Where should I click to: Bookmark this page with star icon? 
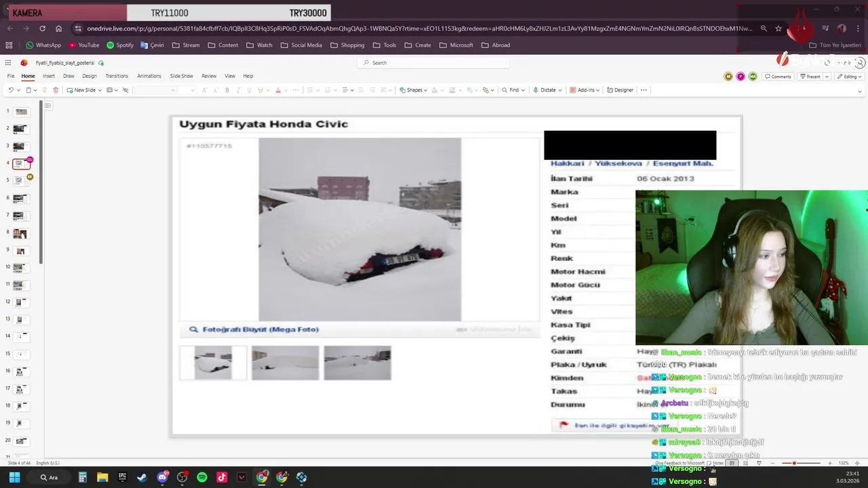coord(778,28)
